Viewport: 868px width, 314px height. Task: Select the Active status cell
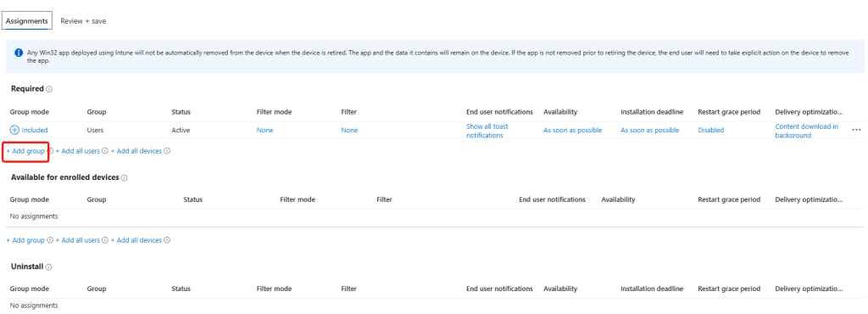[x=181, y=130]
